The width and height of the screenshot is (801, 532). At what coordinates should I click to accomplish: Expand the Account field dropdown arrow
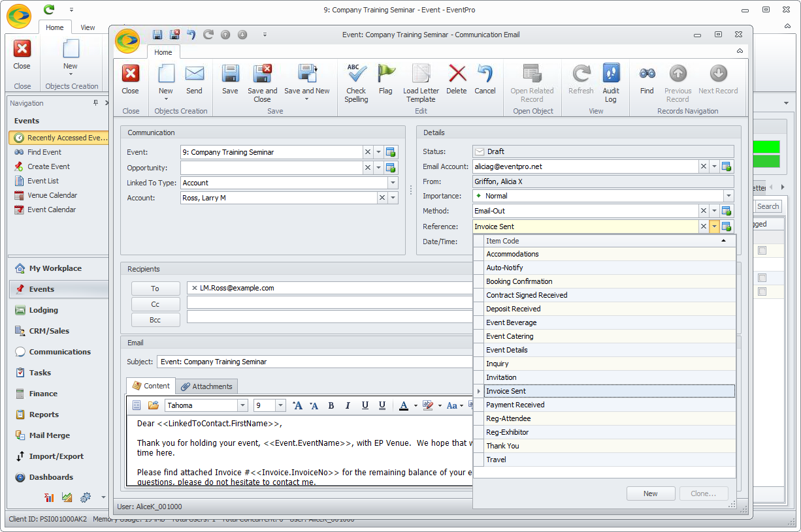pyautogui.click(x=393, y=198)
